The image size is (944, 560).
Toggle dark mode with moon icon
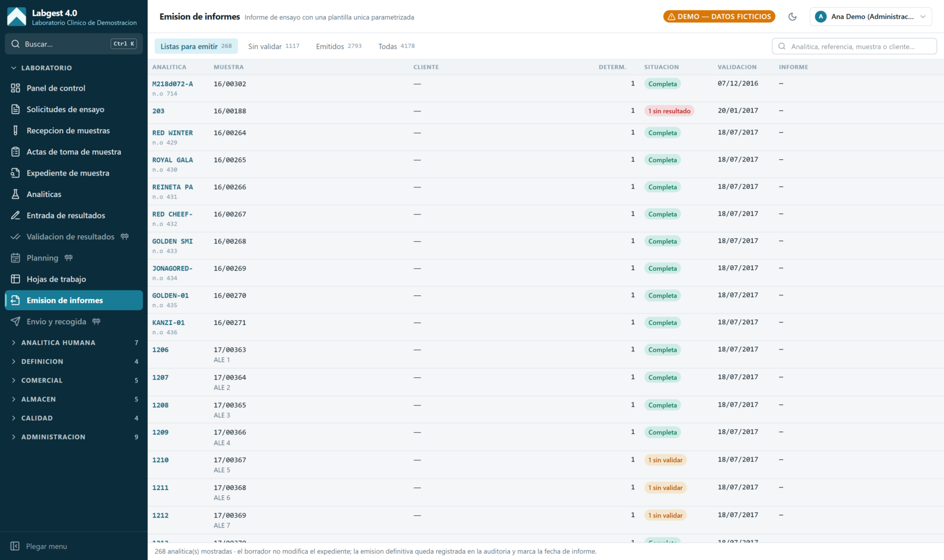click(x=792, y=17)
